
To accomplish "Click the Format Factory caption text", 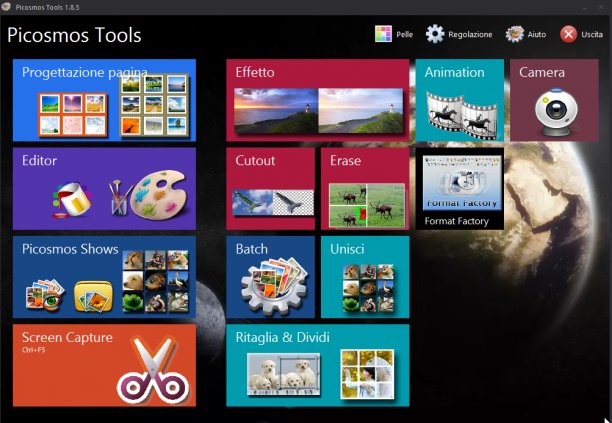I will (457, 221).
